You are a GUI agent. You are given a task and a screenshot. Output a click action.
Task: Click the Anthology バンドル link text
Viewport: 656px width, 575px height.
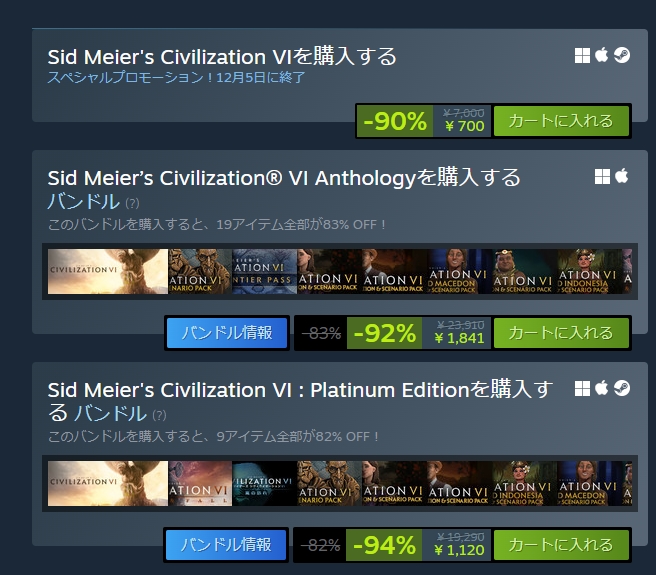84,203
